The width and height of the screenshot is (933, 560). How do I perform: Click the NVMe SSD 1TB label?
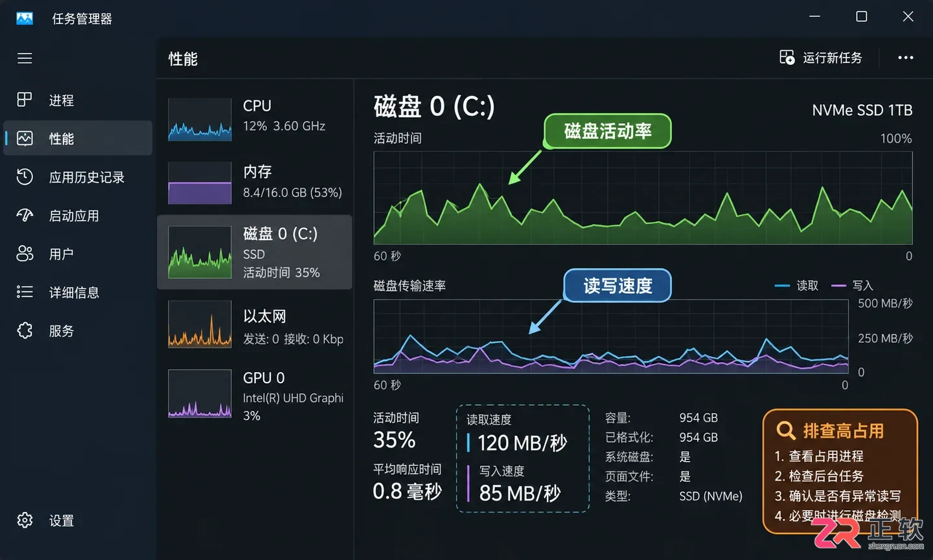point(862,110)
